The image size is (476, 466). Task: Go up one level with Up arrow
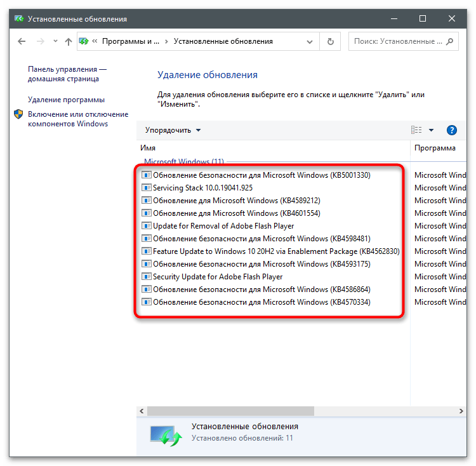point(69,41)
